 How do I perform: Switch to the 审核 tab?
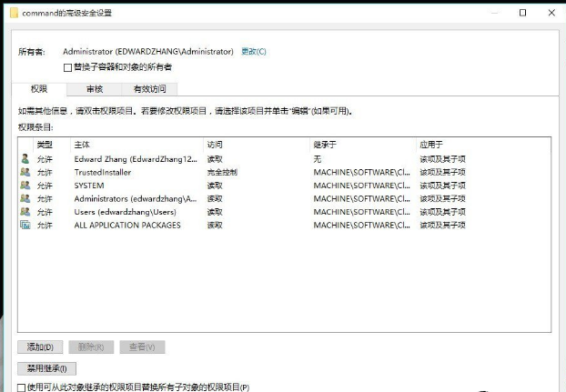(95, 89)
